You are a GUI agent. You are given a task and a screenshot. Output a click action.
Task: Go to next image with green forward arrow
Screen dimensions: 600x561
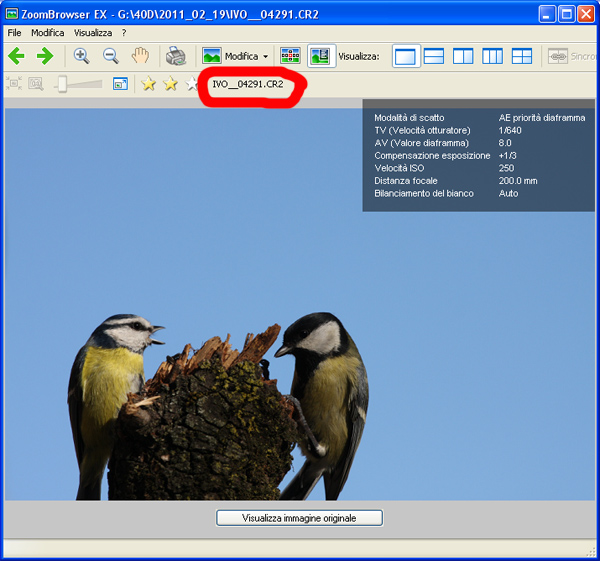pyautogui.click(x=45, y=56)
